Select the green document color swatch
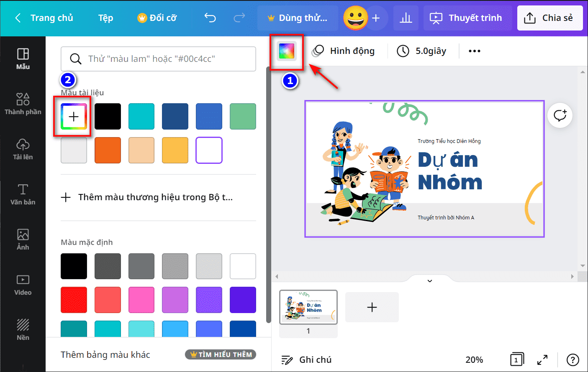 [243, 116]
